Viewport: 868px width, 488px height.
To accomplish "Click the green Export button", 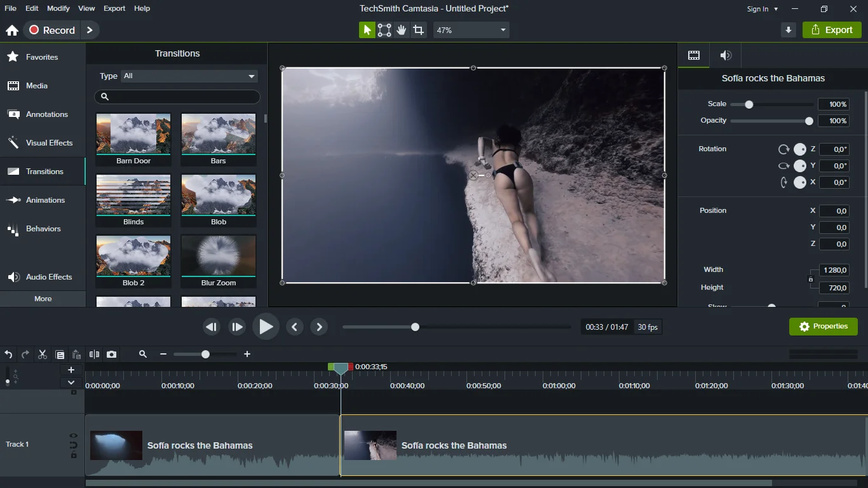I will point(832,30).
